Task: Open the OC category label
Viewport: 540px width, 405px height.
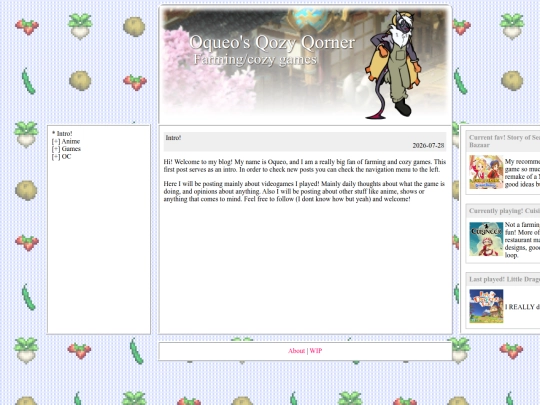Action: pyautogui.click(x=66, y=157)
